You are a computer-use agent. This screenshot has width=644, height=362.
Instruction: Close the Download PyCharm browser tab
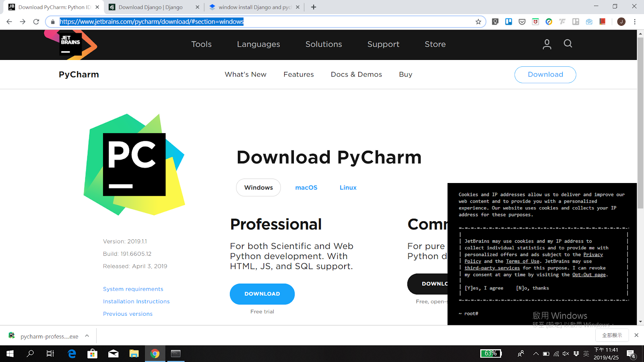(97, 7)
